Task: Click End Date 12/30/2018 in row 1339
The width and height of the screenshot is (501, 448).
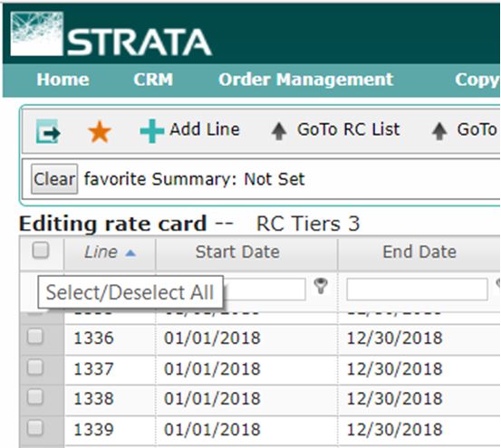Action: [x=395, y=429]
